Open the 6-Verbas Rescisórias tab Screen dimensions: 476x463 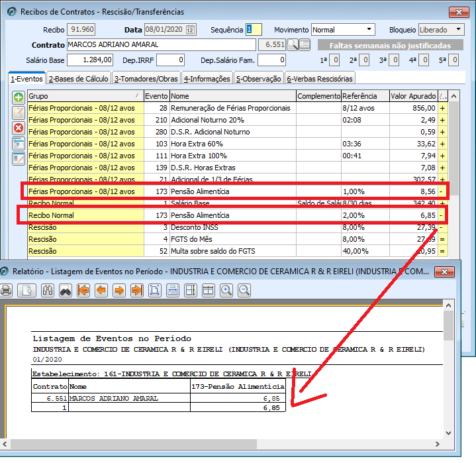320,79
